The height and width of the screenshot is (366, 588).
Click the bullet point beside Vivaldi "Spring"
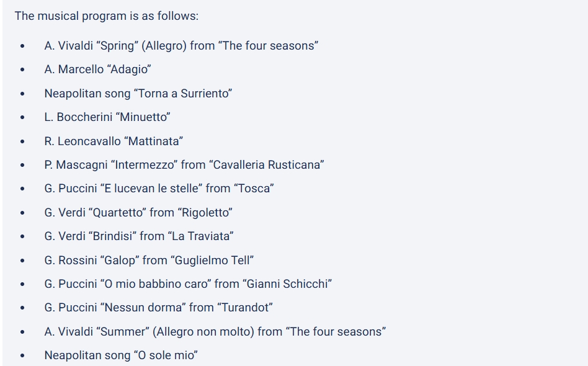point(23,47)
